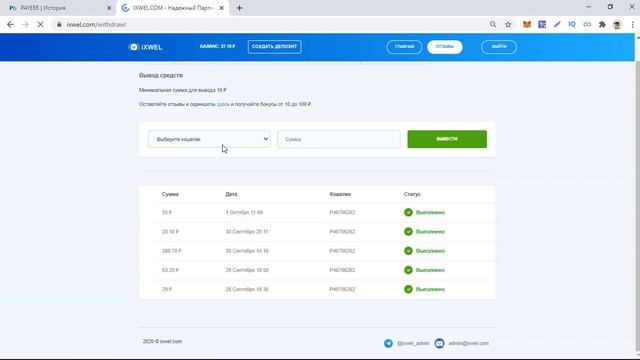Viewport: 640px width, 360px height.
Task: Click the 55 ₽ amount cell
Action: (x=167, y=213)
